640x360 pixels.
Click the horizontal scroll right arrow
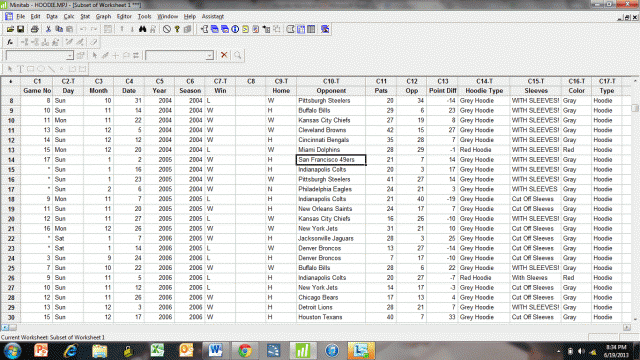627,327
